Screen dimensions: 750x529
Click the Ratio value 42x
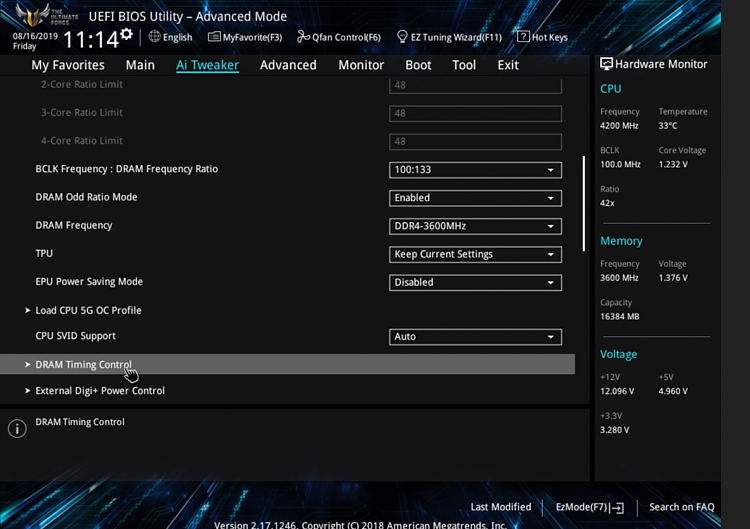[607, 203]
